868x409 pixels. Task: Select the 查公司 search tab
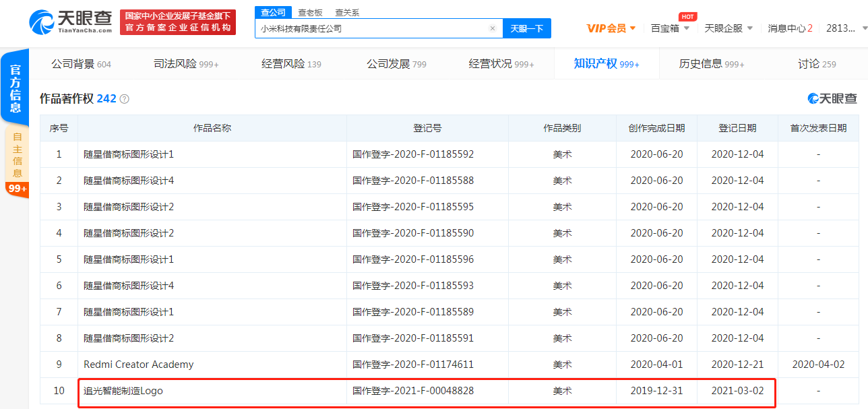coord(273,12)
